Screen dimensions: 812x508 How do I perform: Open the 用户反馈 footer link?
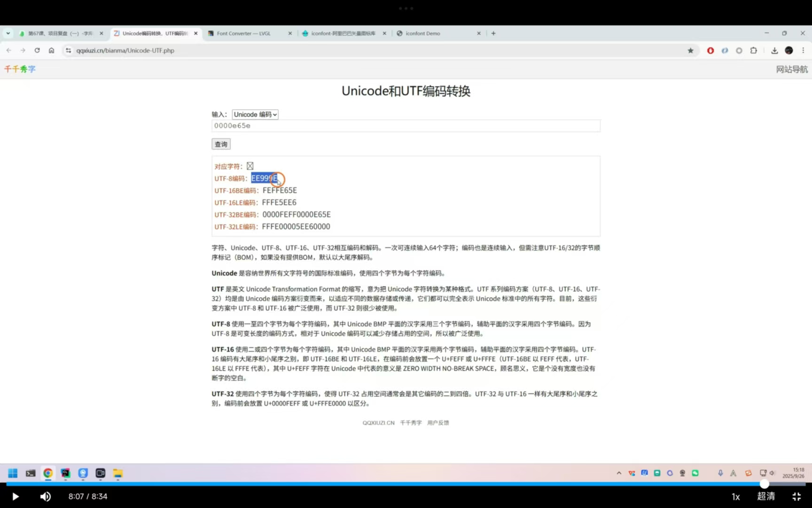click(438, 423)
